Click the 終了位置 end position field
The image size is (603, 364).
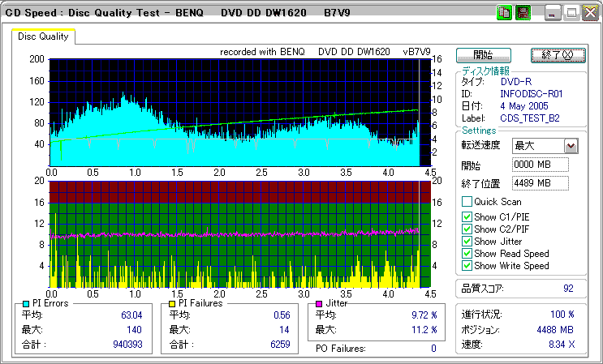tap(540, 182)
